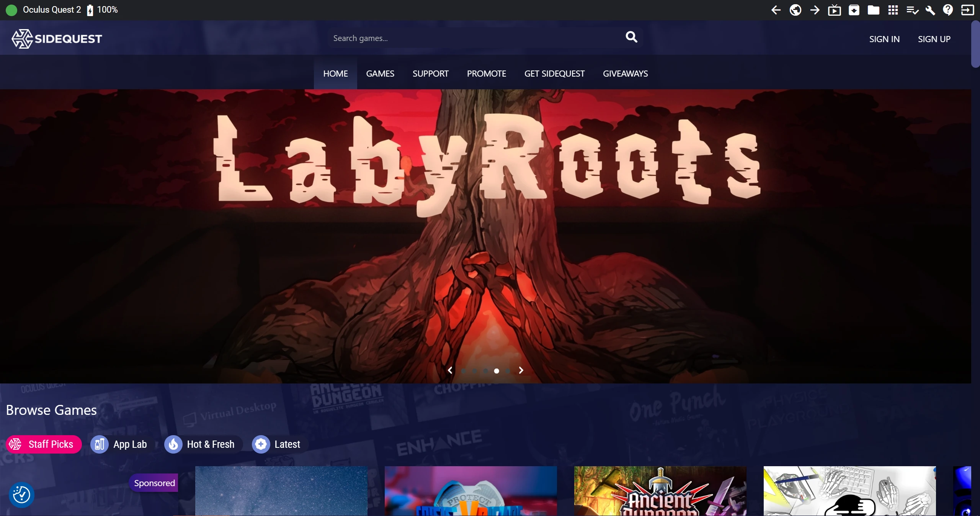This screenshot has height=516, width=980.
Task: Click the help question mark icon
Action: [948, 10]
